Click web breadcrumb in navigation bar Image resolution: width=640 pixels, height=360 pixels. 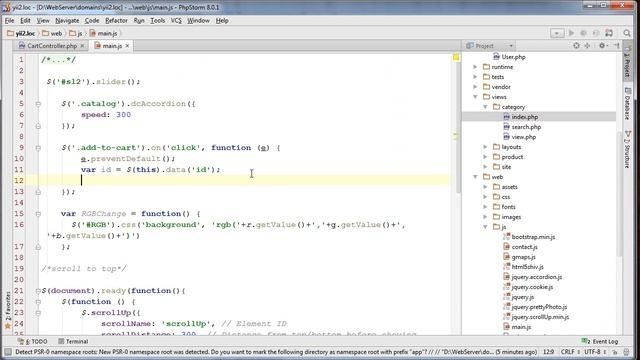(52, 33)
